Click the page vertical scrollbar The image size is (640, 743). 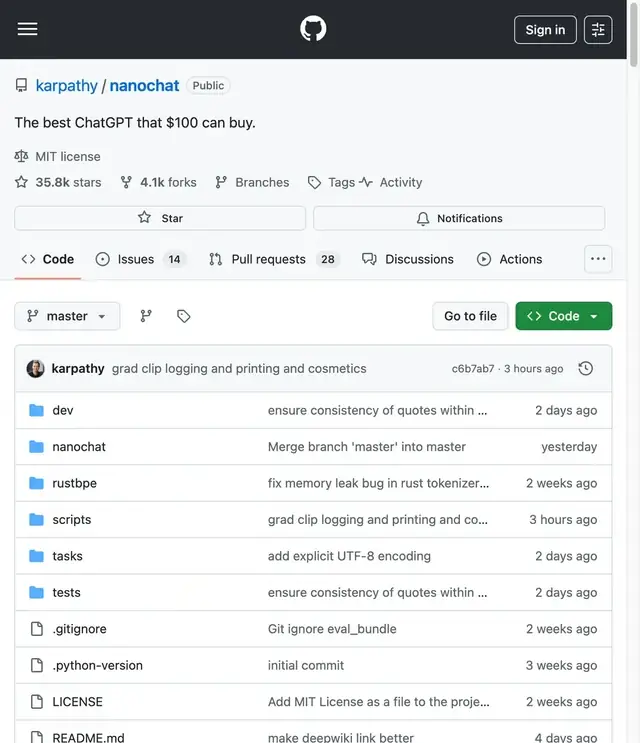pos(633,34)
